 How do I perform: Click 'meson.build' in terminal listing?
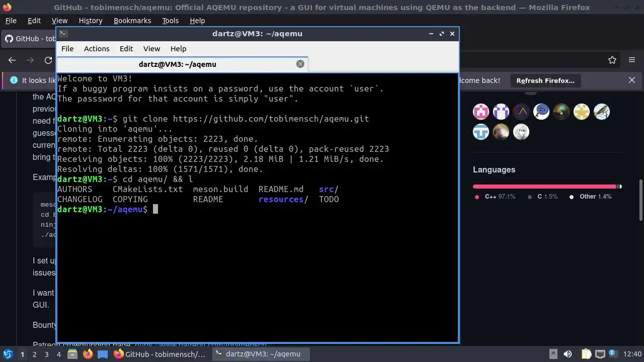(x=220, y=189)
